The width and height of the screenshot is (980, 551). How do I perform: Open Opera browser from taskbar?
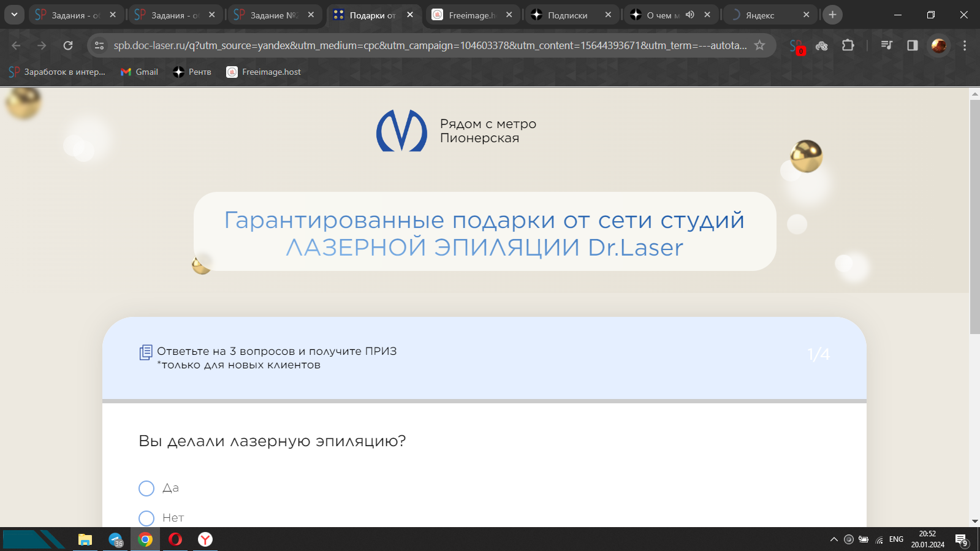[x=175, y=539]
